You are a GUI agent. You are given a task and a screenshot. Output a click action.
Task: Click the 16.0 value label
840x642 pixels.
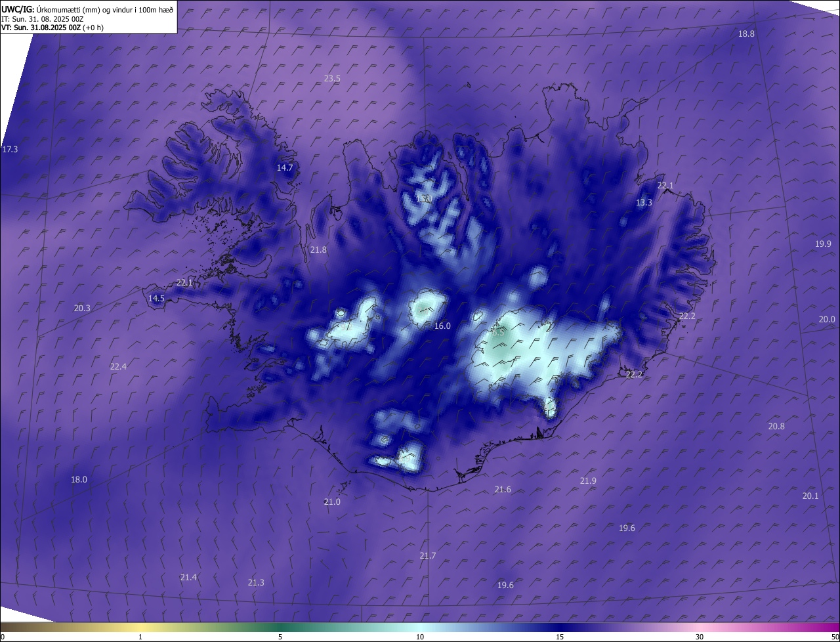442,326
